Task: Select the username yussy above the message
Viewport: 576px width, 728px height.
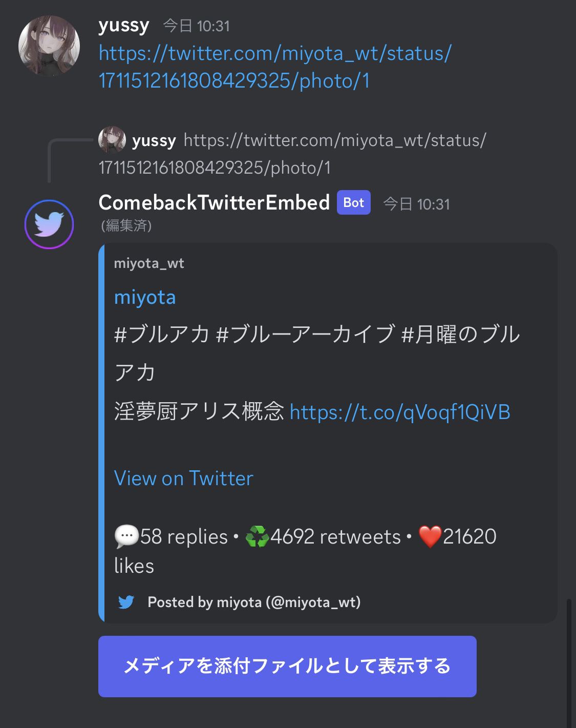Action: pyautogui.click(x=123, y=25)
